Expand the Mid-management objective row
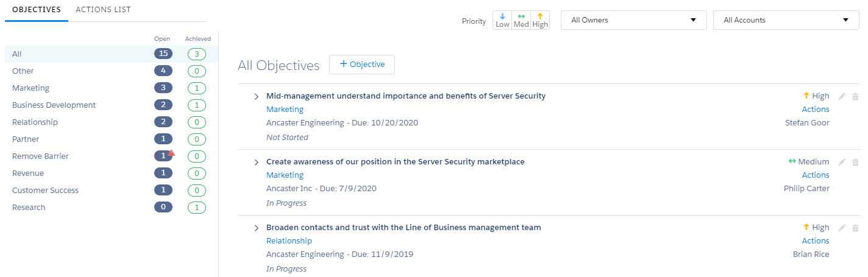 [x=257, y=97]
